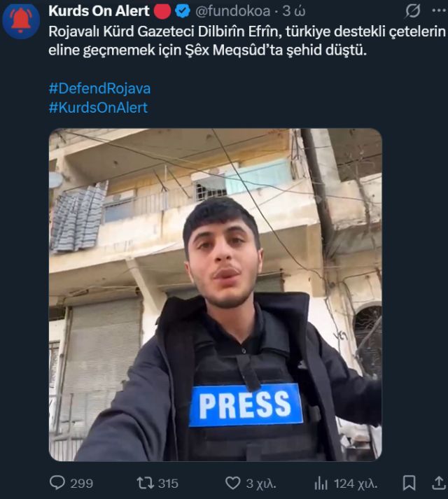Open the #KurdsOnAlert hashtag
The height and width of the screenshot is (499, 448).
click(98, 108)
